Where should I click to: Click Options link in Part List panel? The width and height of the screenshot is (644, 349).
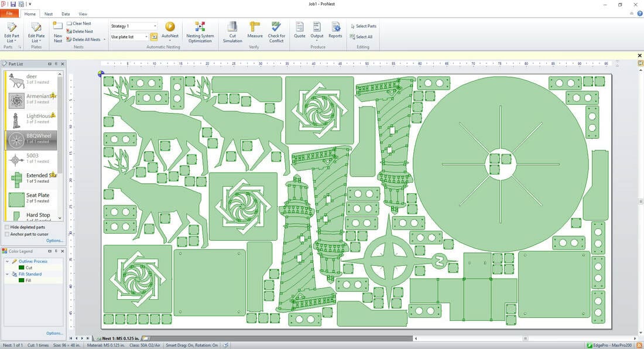tap(54, 241)
